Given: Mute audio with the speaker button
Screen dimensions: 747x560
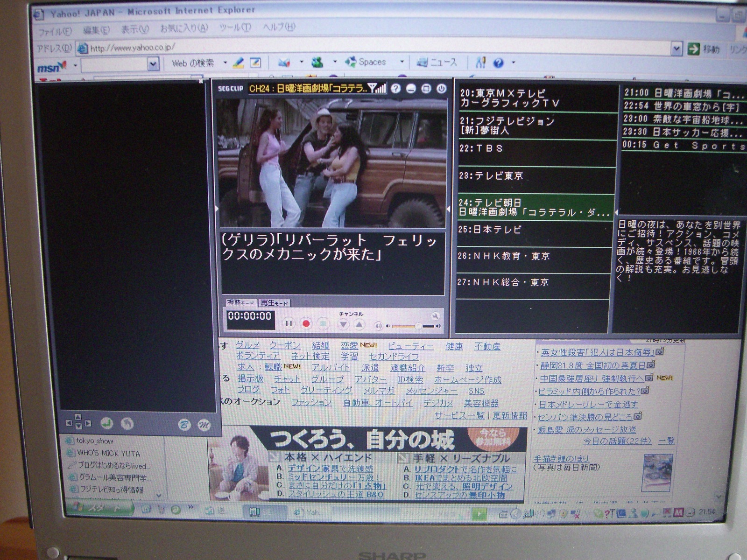Looking at the screenshot, I should (379, 326).
